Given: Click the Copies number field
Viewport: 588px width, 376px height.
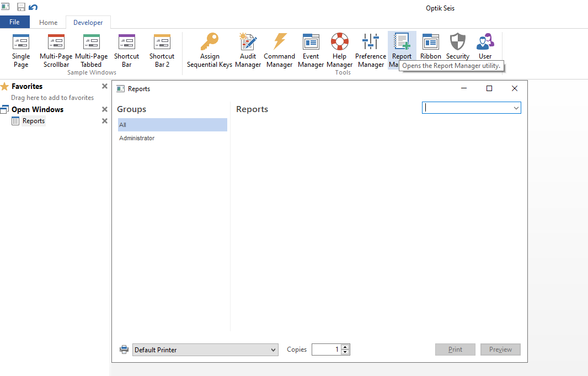Looking at the screenshot, I should (x=326, y=349).
